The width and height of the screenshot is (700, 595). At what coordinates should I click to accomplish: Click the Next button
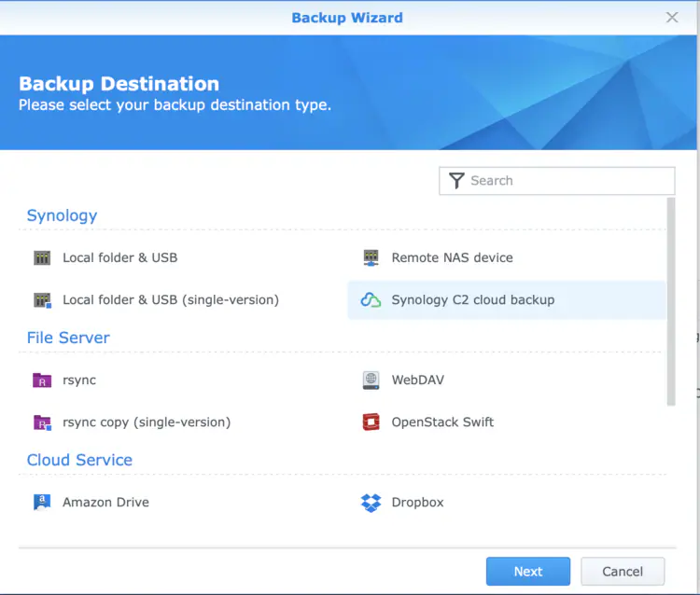528,572
